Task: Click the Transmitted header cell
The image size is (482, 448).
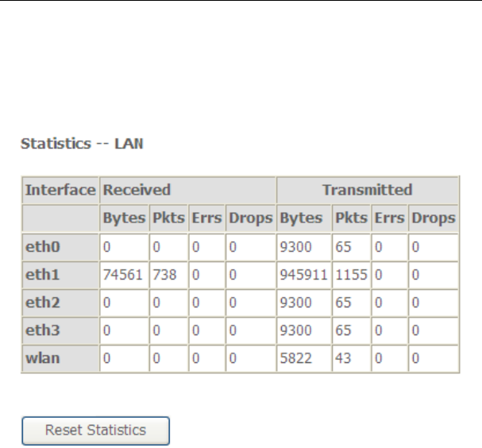Action: (x=368, y=190)
